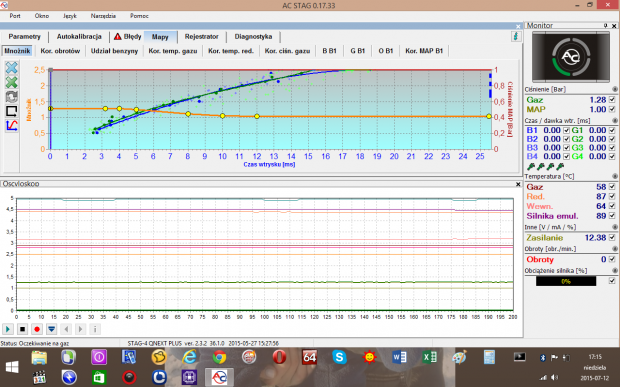This screenshot has width=620, height=387.
Task: Click the yellow multiplier curve point at 10 ms
Action: pos(223,116)
